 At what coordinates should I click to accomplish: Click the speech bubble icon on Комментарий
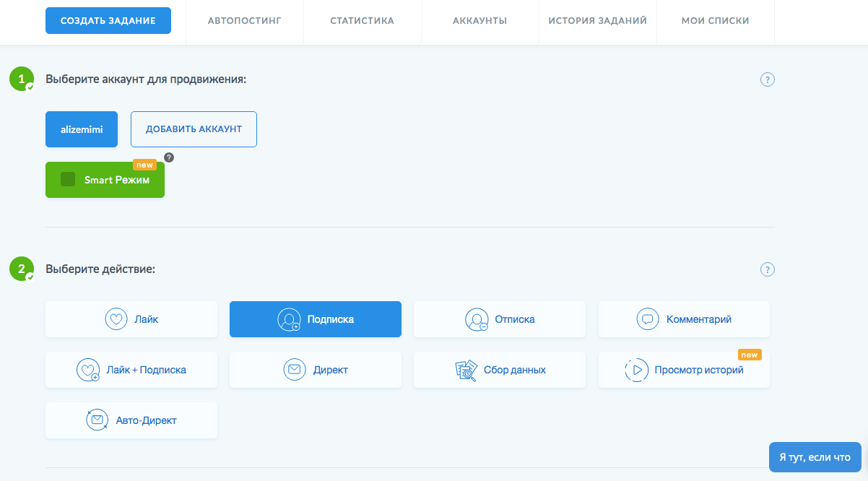648,319
